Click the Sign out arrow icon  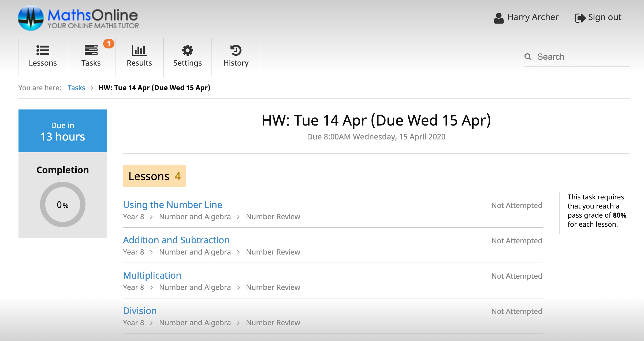coord(580,18)
